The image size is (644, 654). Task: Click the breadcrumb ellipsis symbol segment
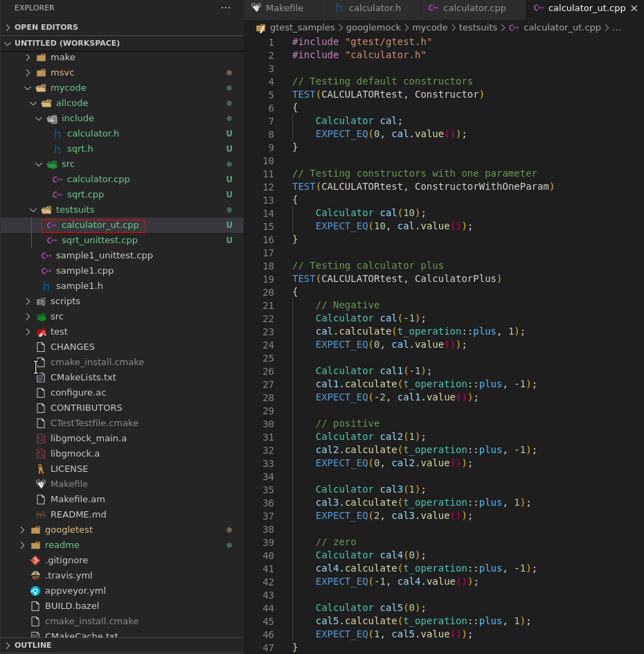(x=616, y=28)
